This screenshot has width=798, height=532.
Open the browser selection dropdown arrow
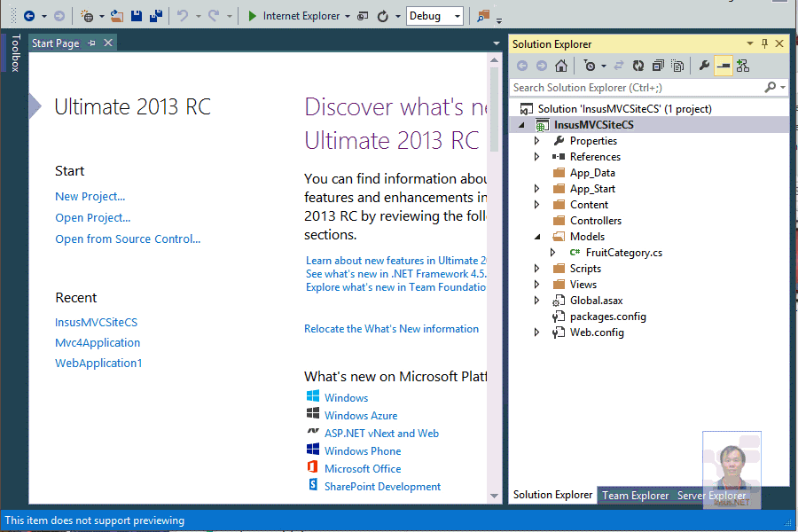coord(348,16)
